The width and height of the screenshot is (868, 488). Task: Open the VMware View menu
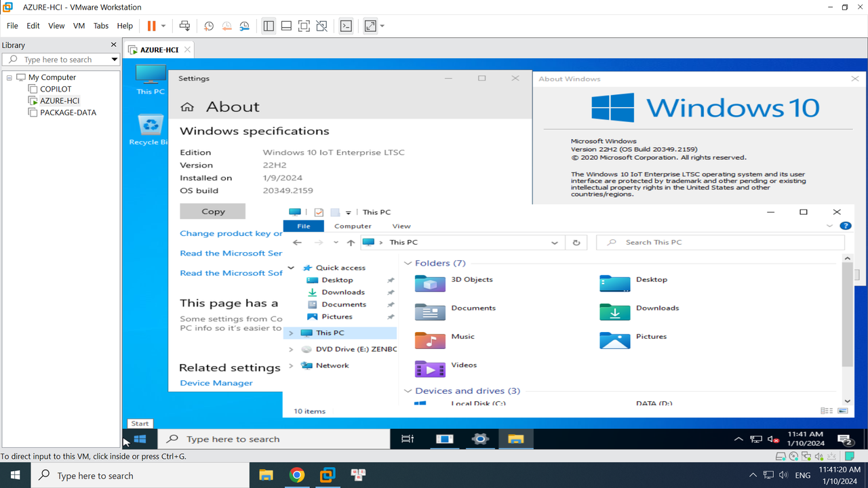(x=56, y=26)
